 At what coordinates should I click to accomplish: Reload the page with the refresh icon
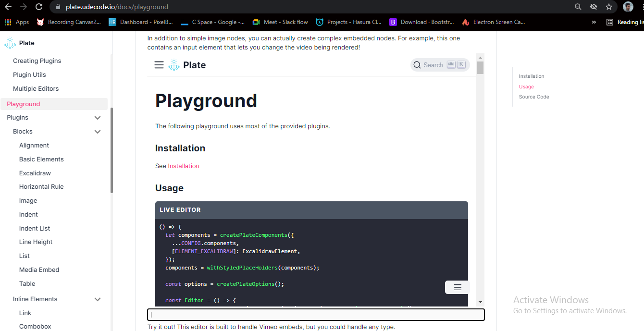(38, 7)
